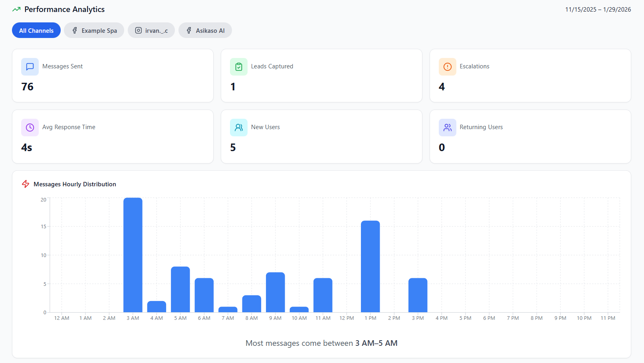Click the 11 PM x-axis label

pos(608,318)
